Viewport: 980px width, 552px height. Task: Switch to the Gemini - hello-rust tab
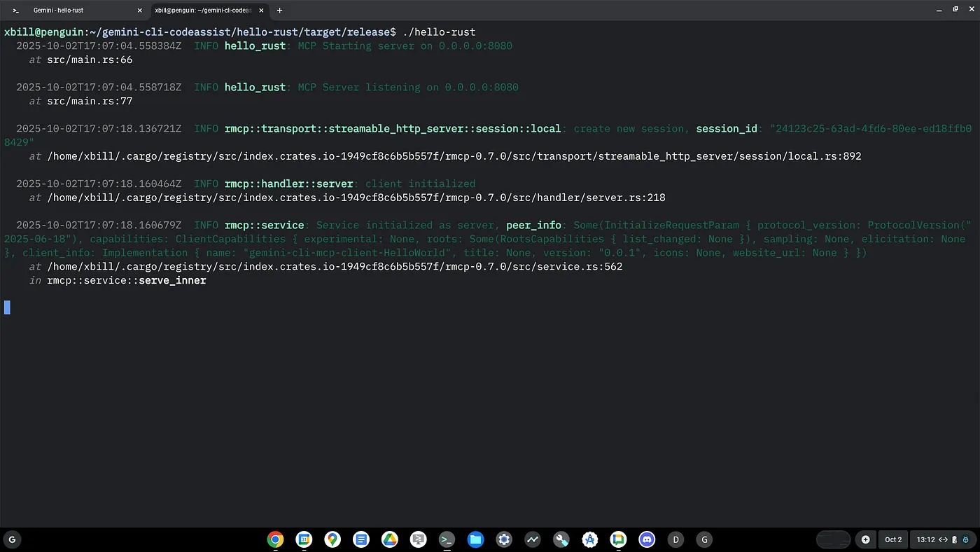pyautogui.click(x=70, y=11)
